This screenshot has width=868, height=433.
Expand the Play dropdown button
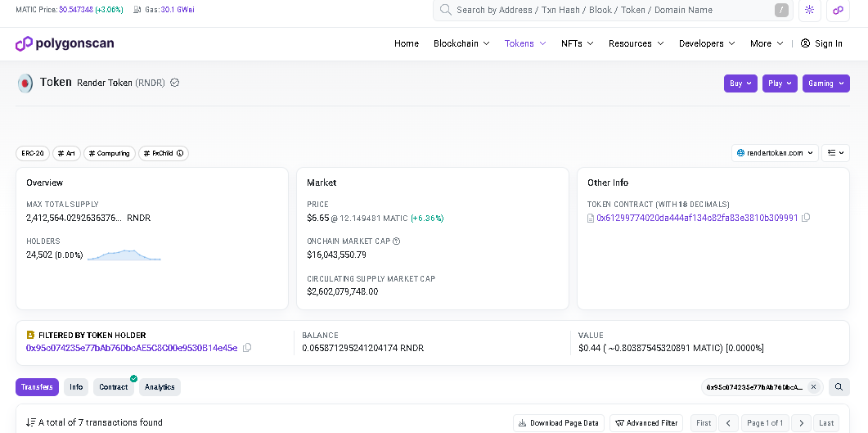coord(780,83)
